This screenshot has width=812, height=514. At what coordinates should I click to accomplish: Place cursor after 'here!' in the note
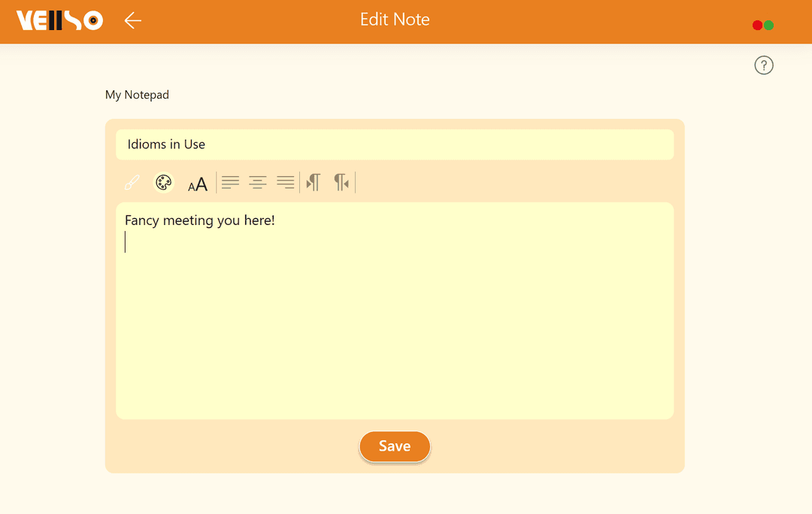click(276, 221)
